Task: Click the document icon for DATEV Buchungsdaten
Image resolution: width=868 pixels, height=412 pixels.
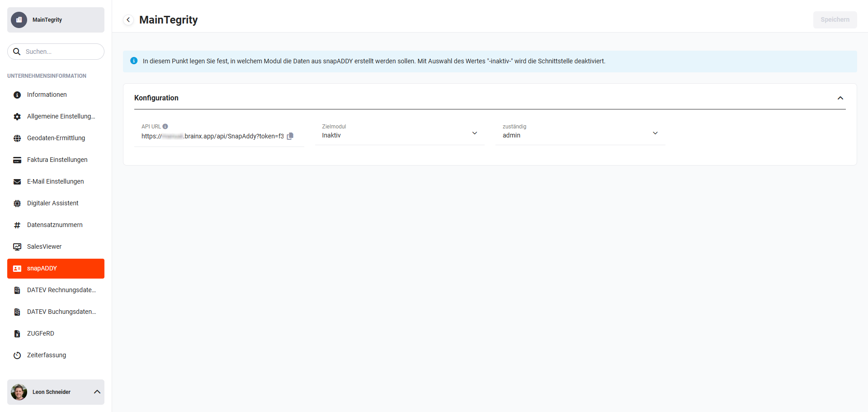Action: click(17, 312)
